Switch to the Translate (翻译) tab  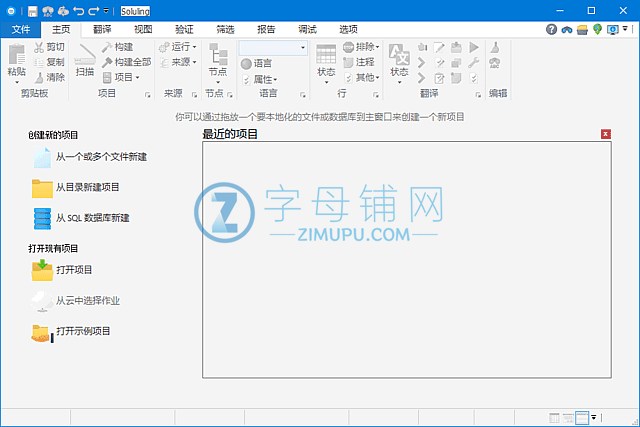point(101,30)
